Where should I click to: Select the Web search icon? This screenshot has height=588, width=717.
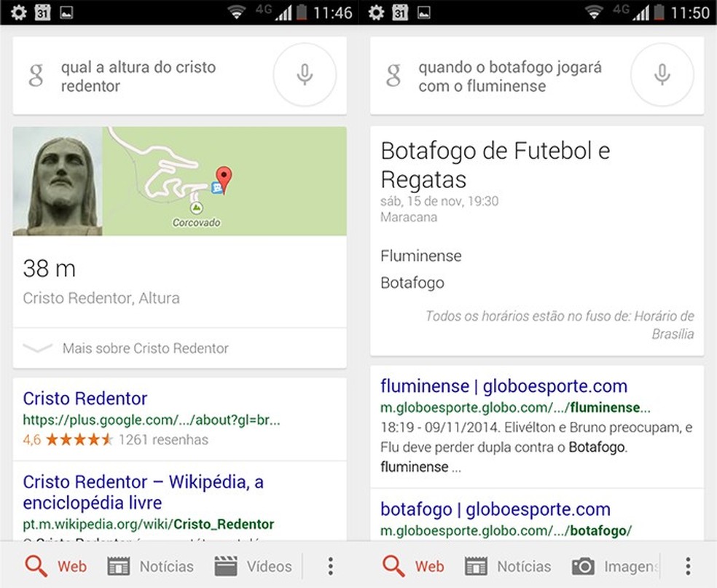35,566
